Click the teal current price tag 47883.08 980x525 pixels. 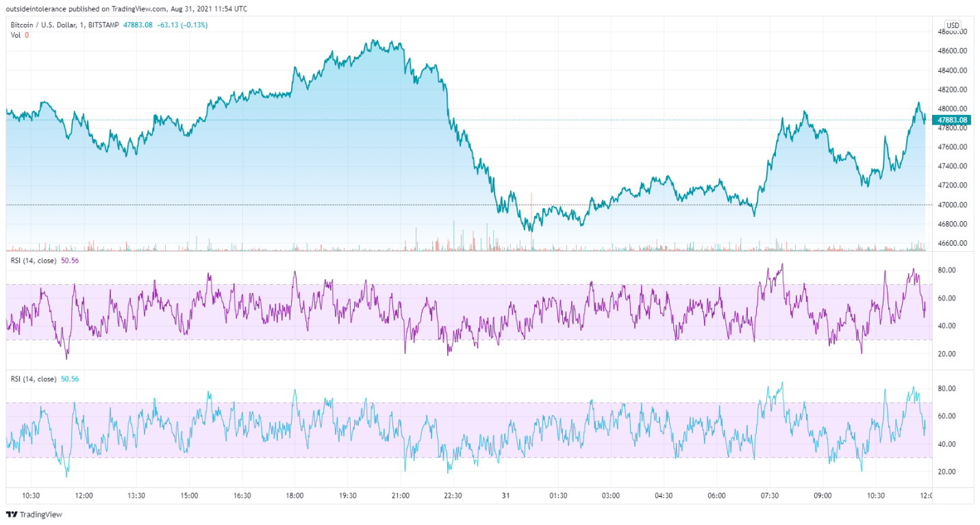click(x=952, y=120)
